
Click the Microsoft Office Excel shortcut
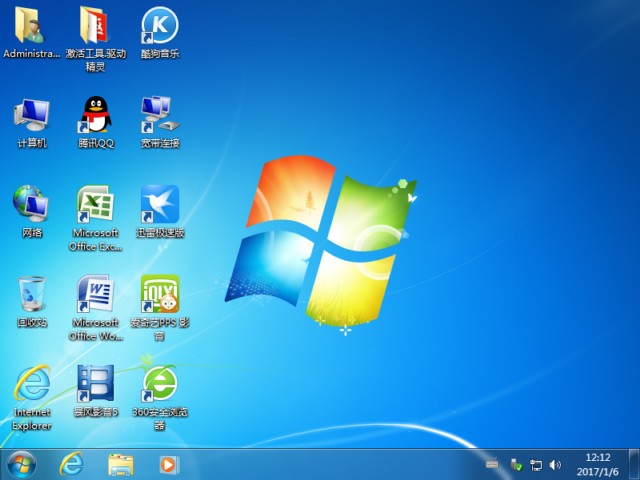[x=96, y=204]
